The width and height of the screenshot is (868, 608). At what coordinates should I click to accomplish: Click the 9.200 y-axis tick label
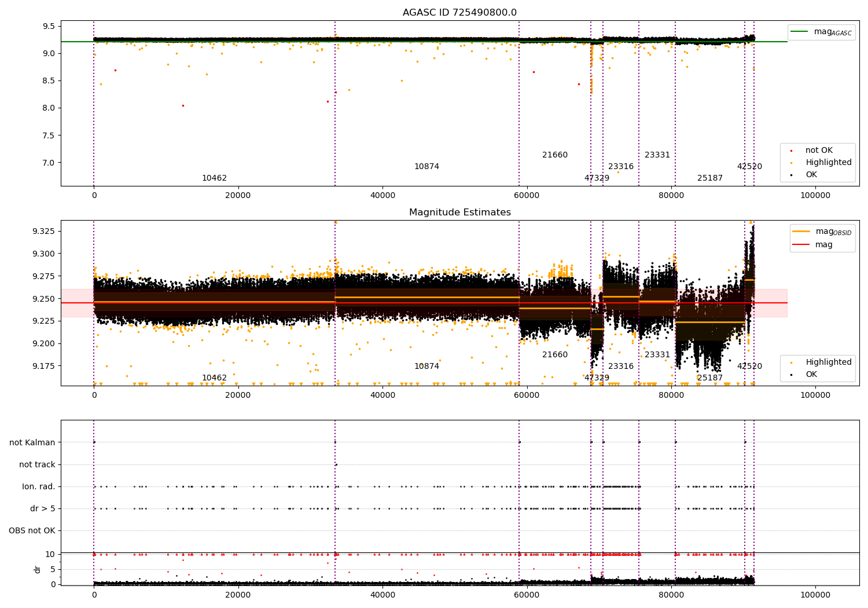click(44, 344)
